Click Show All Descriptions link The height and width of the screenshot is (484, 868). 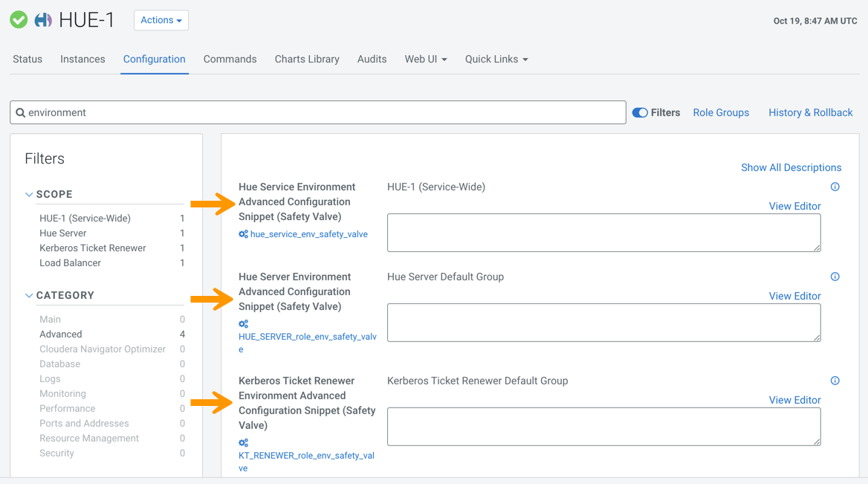(x=791, y=168)
